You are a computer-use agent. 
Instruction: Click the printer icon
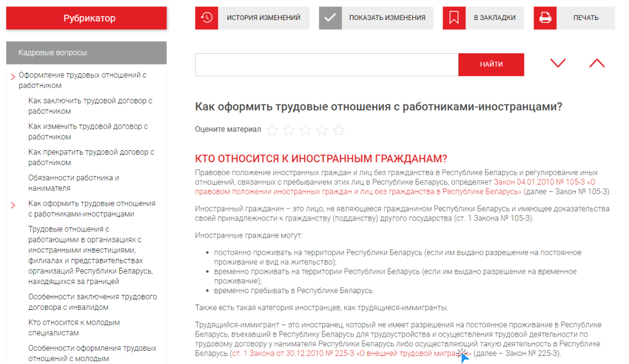545,18
